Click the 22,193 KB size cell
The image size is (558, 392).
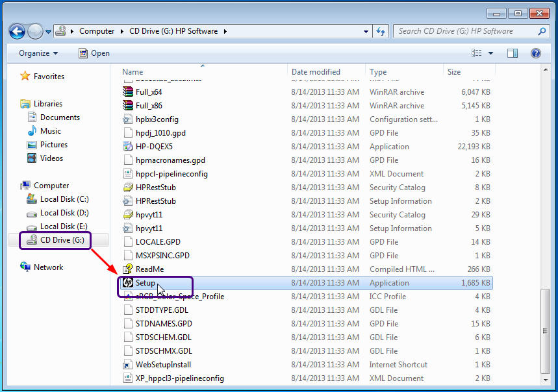coord(474,147)
